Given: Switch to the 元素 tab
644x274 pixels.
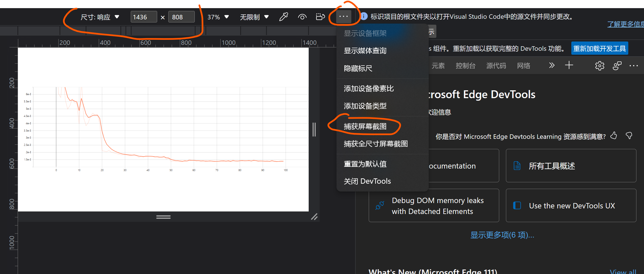Looking at the screenshot, I should point(438,66).
